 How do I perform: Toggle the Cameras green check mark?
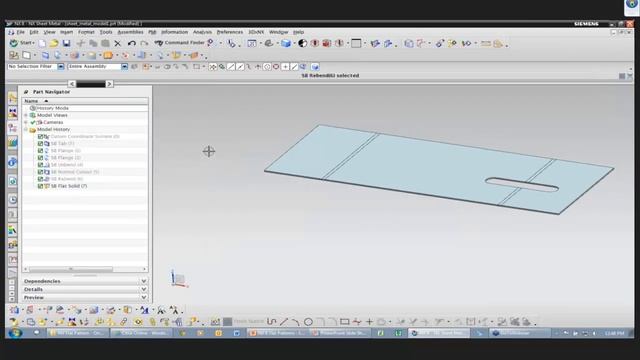pyautogui.click(x=33, y=122)
